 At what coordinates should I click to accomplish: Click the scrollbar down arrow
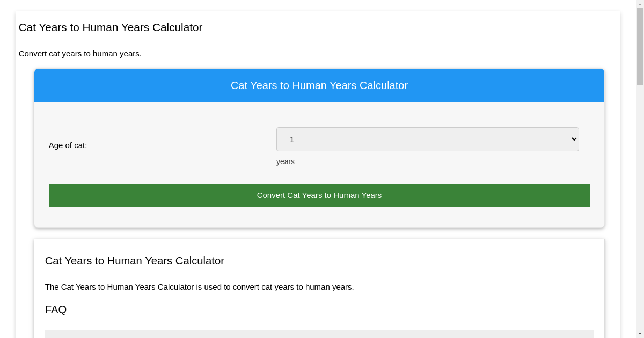coord(640,334)
